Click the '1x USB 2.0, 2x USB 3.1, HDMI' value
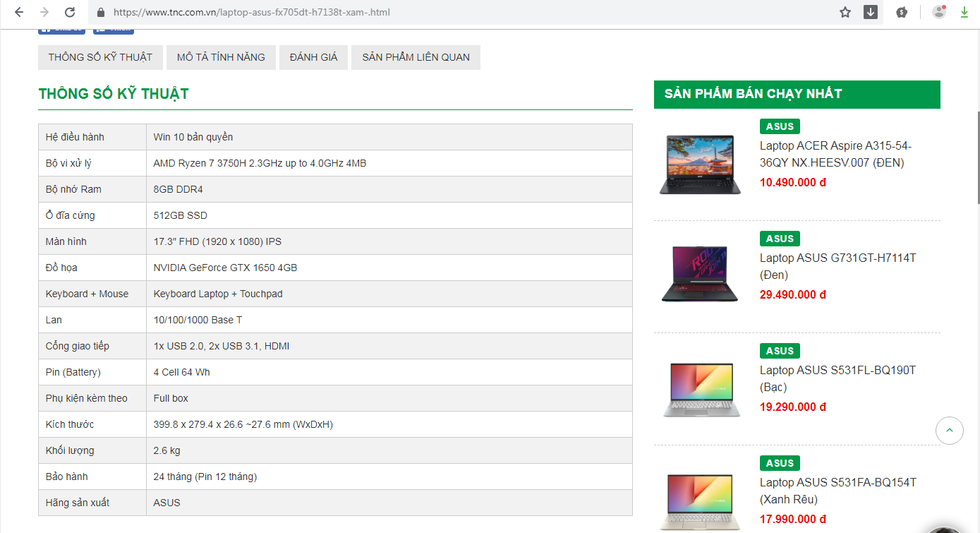The height and width of the screenshot is (533, 980). [222, 346]
